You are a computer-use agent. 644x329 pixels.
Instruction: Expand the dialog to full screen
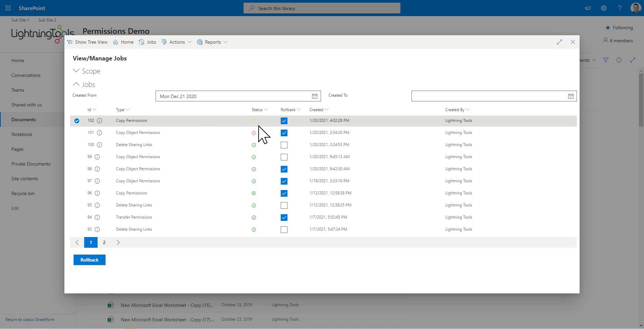point(559,42)
